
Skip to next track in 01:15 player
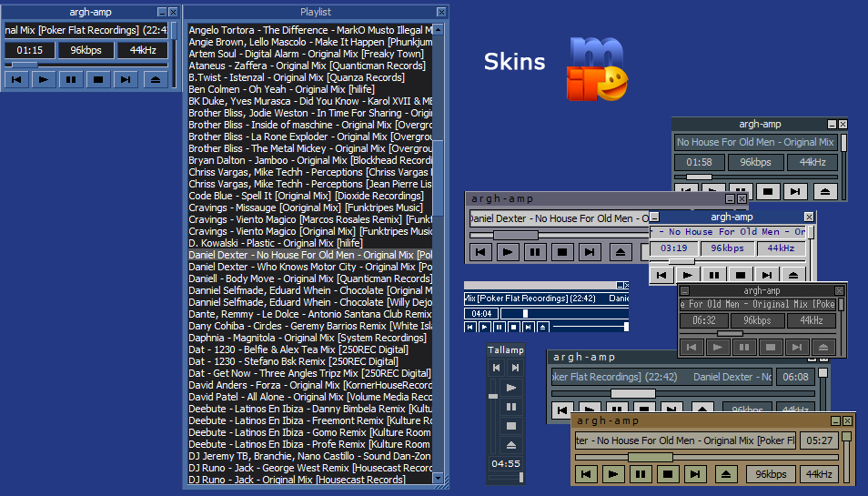126,80
